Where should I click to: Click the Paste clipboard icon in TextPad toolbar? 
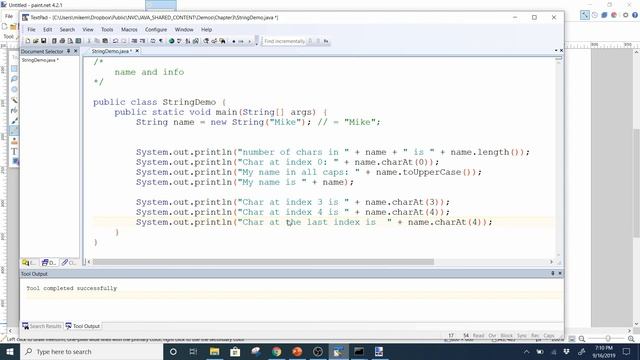tap(105, 41)
